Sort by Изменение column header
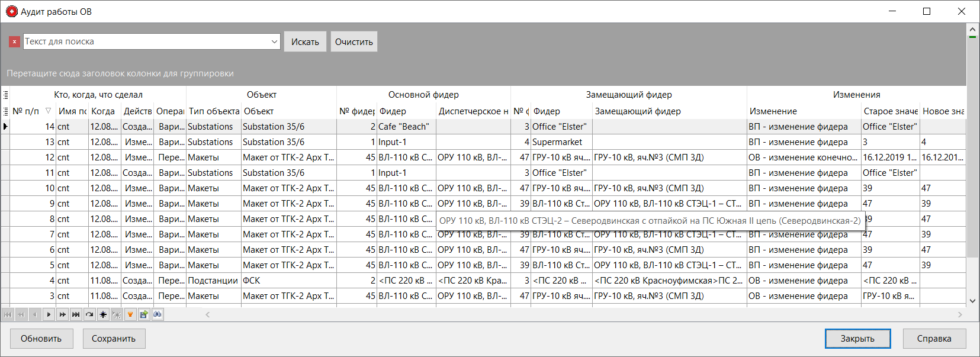This screenshot has height=357, width=980. point(804,111)
